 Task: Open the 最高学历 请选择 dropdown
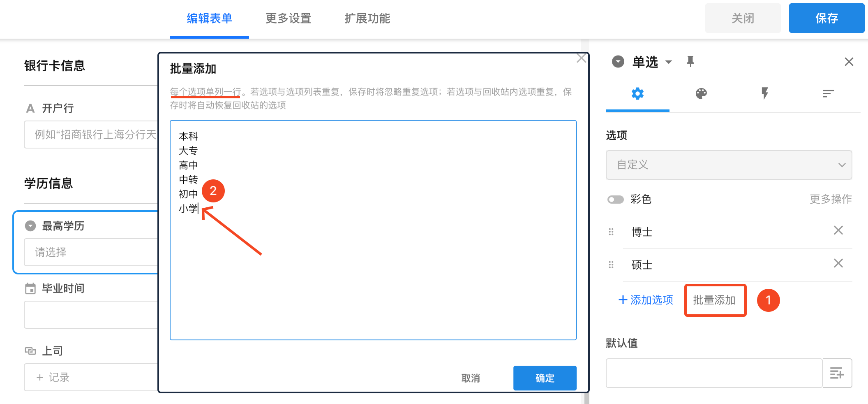[90, 252]
